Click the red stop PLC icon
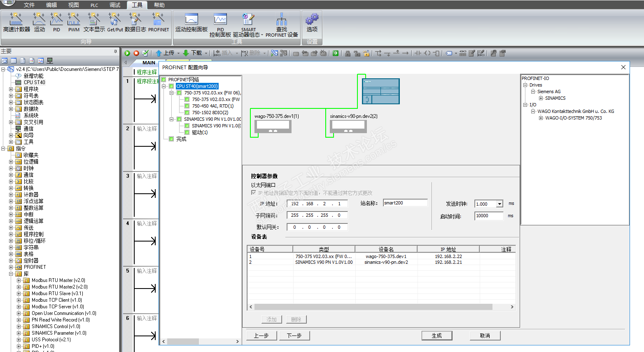Image resolution: width=644 pixels, height=352 pixels. 136,53
